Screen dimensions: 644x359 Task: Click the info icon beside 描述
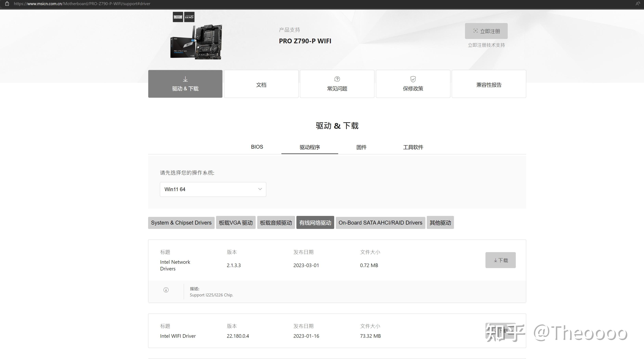point(166,290)
